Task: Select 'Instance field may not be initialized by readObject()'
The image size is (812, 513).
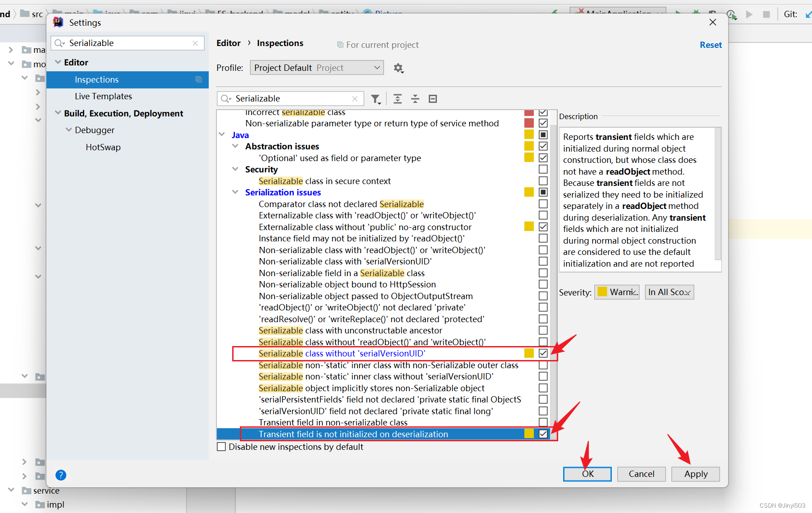Action: [x=362, y=239]
